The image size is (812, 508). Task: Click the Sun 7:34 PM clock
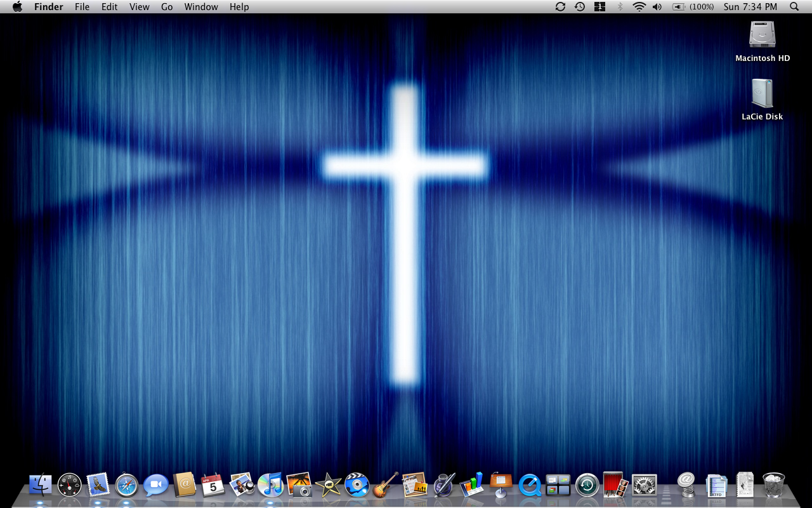pyautogui.click(x=750, y=7)
